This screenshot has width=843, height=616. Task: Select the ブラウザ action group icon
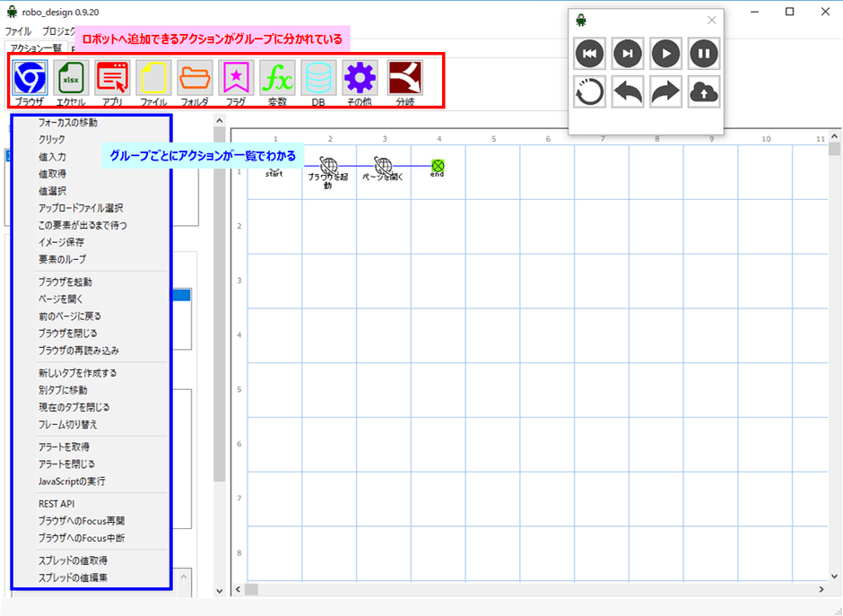(30, 79)
